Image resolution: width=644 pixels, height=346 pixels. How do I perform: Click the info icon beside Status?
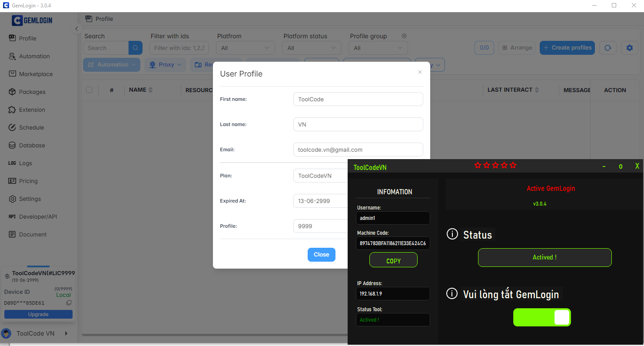(452, 234)
